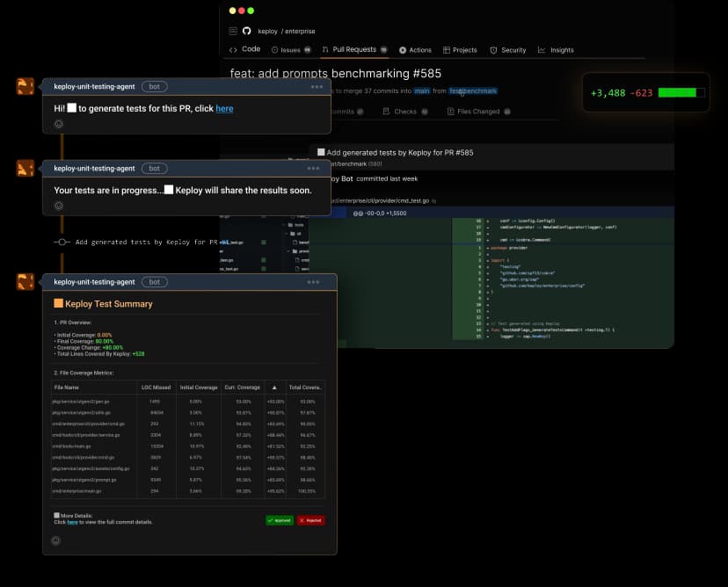Sort table by the triangle delta column

click(274, 388)
